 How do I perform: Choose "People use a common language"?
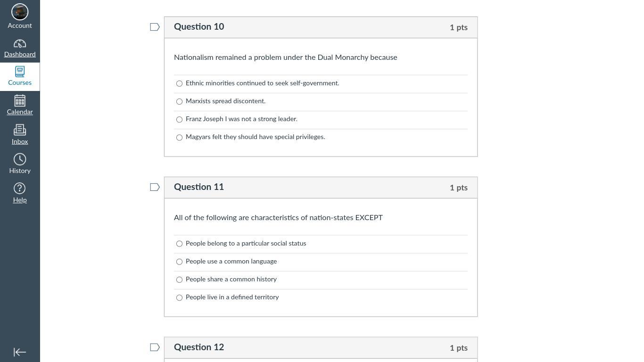click(179, 262)
